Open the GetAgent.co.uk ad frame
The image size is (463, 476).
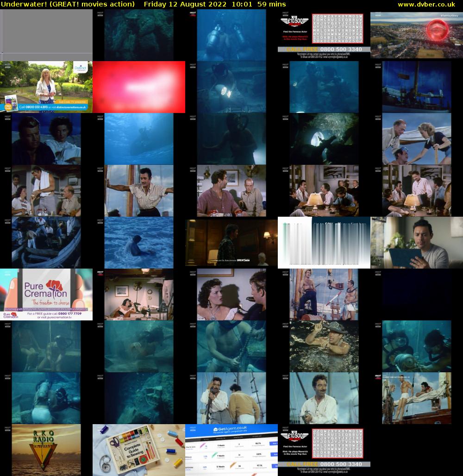231,450
